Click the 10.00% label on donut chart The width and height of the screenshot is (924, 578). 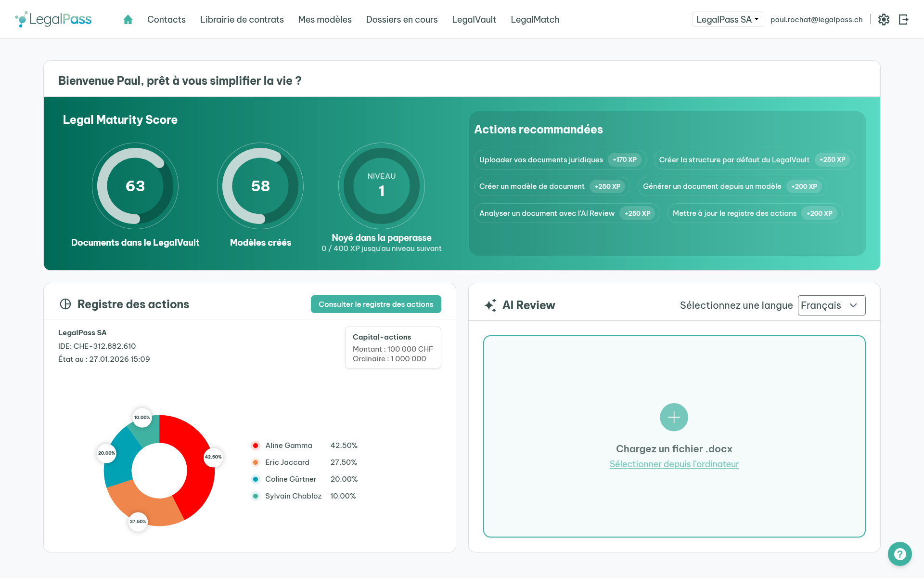tap(142, 418)
